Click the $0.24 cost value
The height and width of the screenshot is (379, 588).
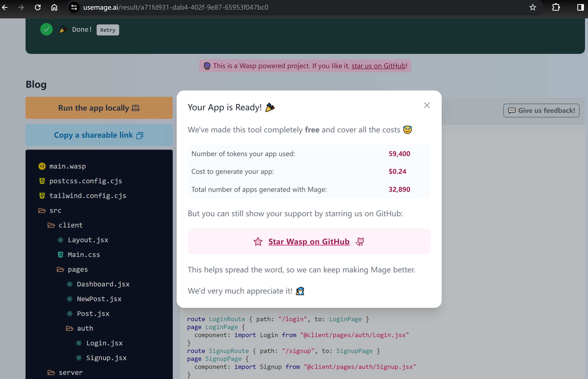[397, 172]
